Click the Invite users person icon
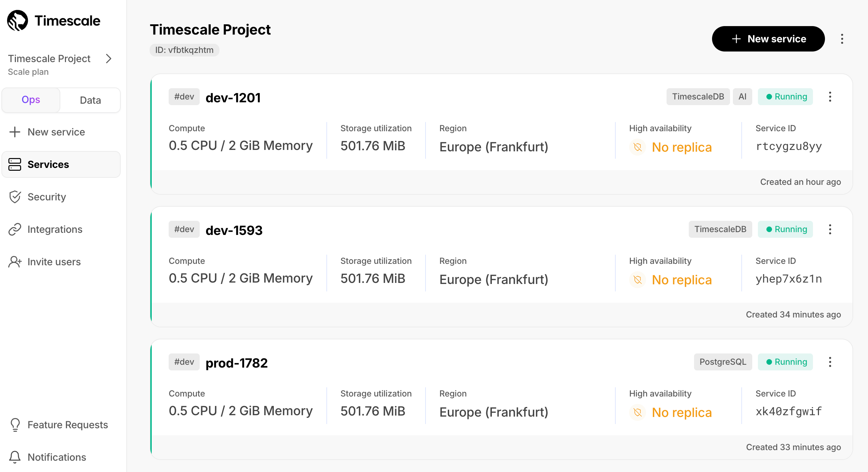The image size is (868, 472). coord(15,262)
